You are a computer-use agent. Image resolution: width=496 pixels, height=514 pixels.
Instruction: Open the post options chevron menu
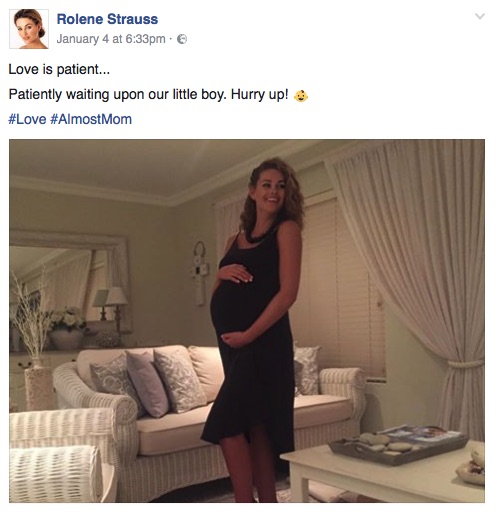coord(479,16)
